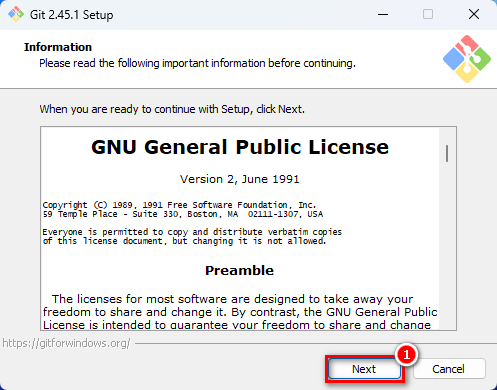
Task: Click the Information header title
Action: pos(58,47)
